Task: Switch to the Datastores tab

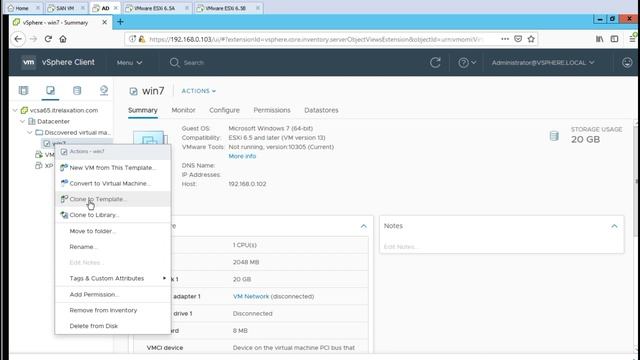Action: pyautogui.click(x=321, y=110)
